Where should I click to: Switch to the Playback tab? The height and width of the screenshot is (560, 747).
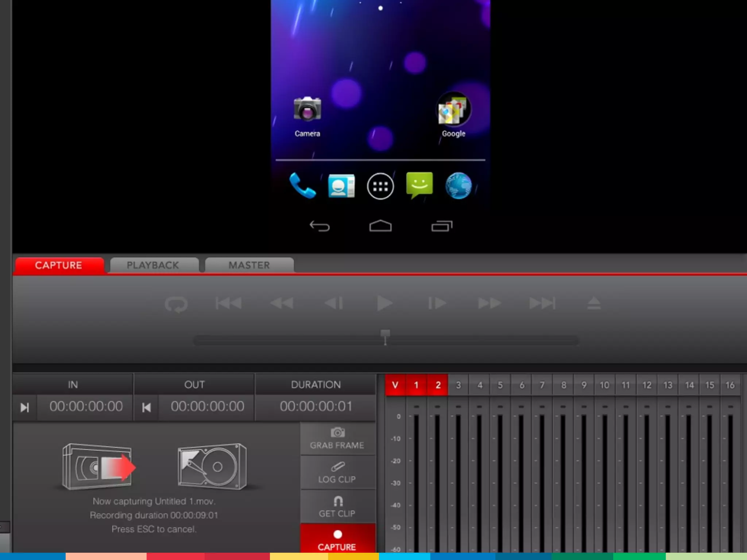pos(153,265)
